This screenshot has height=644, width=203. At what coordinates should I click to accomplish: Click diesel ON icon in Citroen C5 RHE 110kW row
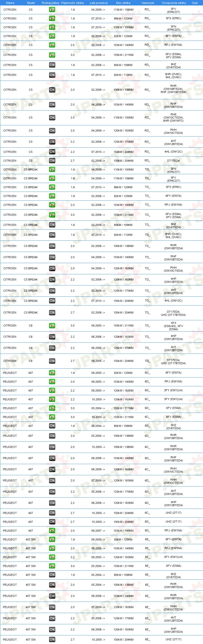pos(52,118)
